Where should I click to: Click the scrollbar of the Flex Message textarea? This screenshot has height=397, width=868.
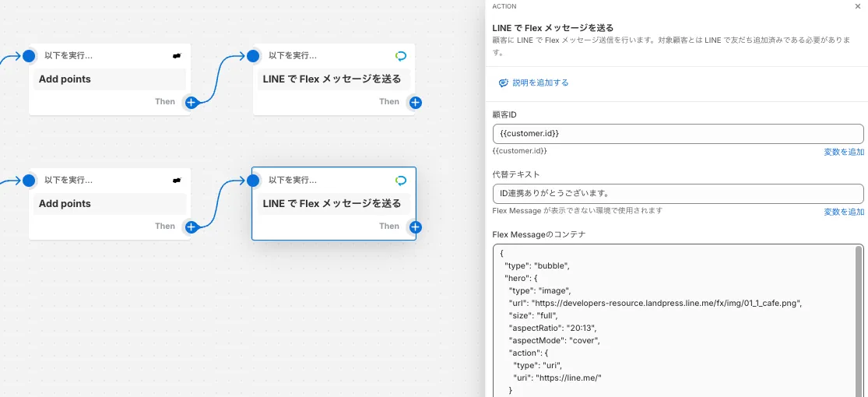(x=859, y=321)
